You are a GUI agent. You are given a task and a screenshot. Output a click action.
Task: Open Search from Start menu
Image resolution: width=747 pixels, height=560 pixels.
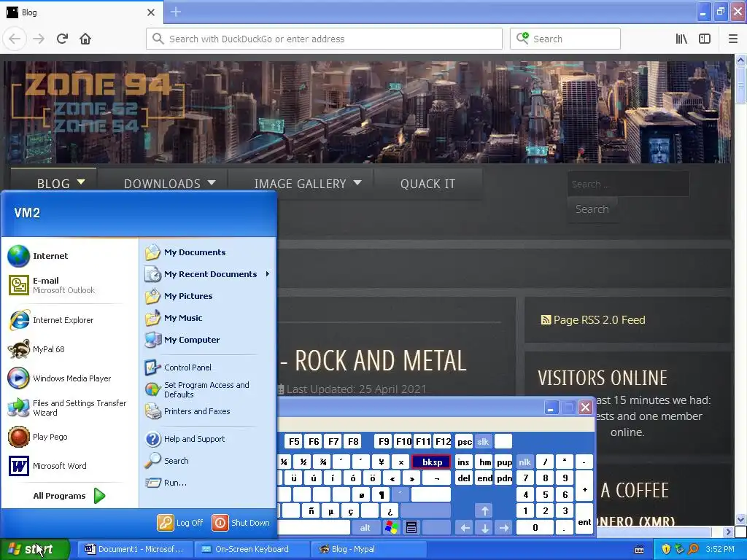coord(167,461)
